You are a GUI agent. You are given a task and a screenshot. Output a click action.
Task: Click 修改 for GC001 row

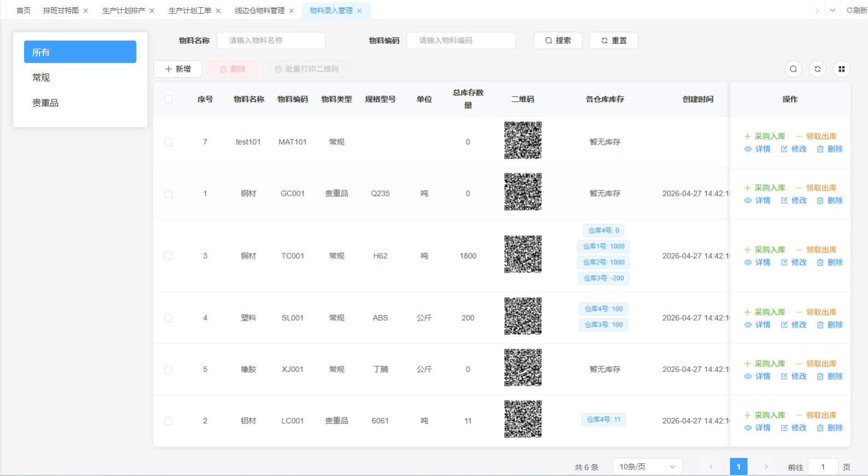794,200
